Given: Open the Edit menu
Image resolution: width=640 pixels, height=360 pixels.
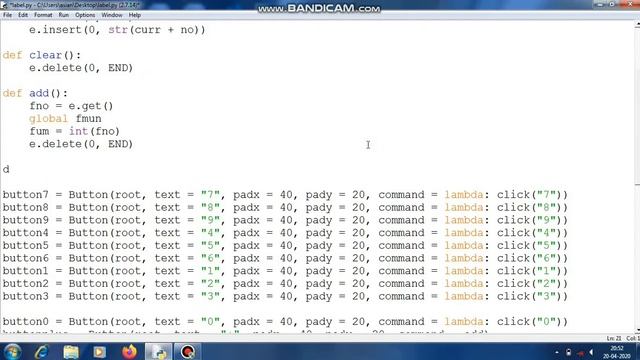Looking at the screenshot, I should click(x=23, y=15).
